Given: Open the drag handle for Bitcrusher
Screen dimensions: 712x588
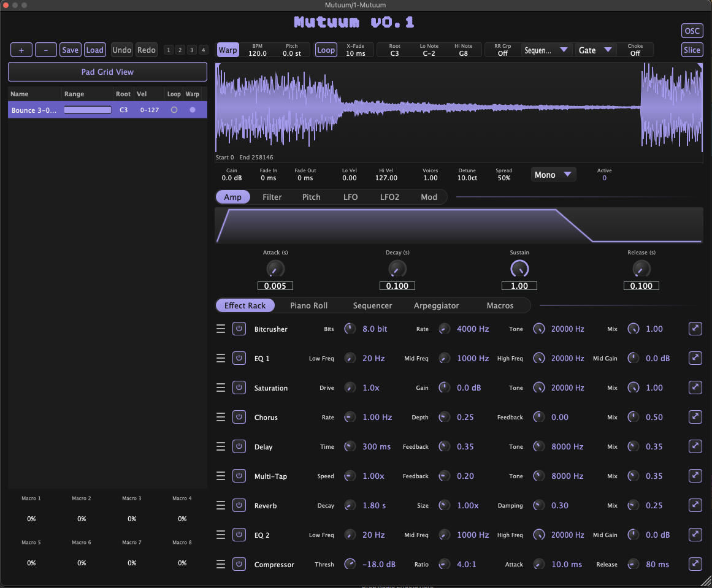Looking at the screenshot, I should click(x=221, y=329).
